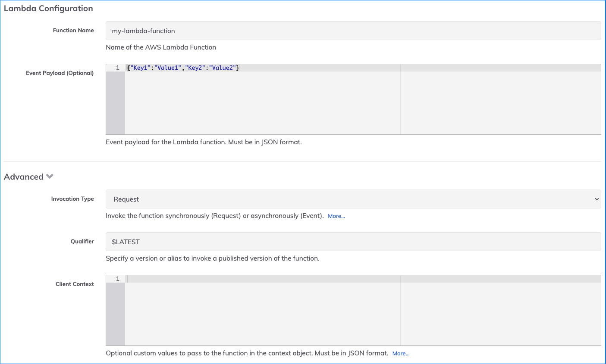
Task: Click the text 'Name of the AWS Lambda Function'
Action: click(x=161, y=47)
